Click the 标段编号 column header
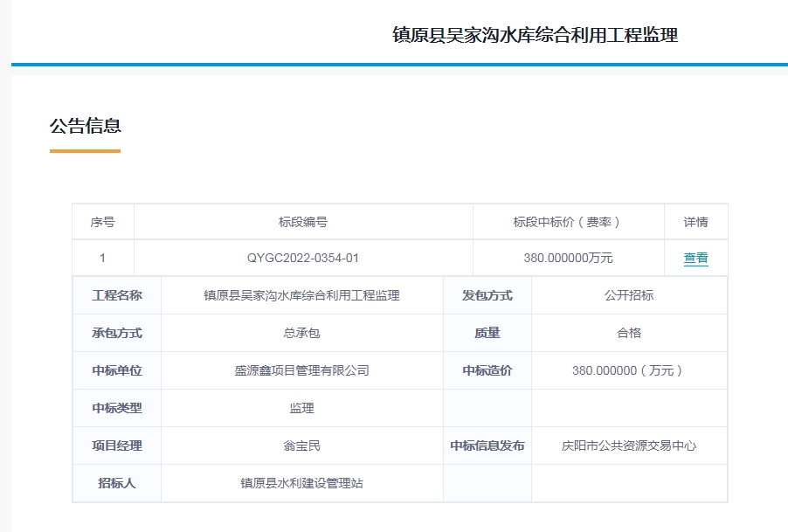788x532 pixels. [x=303, y=222]
